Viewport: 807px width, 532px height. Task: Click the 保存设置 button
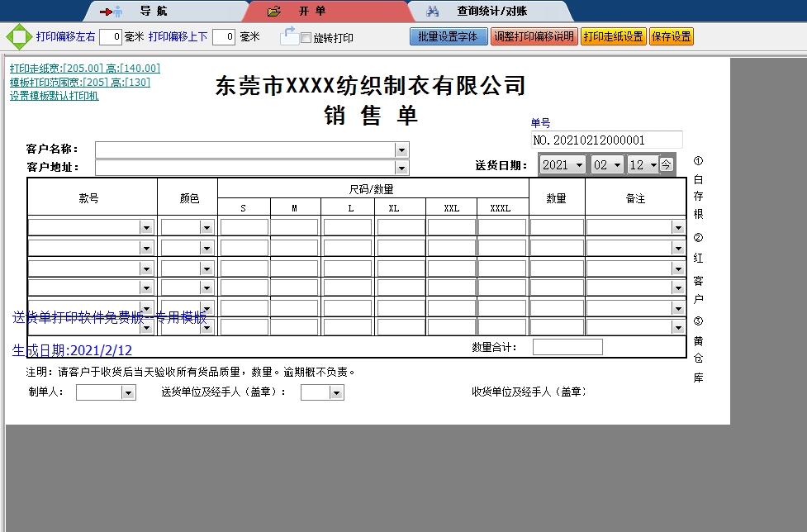coord(671,36)
